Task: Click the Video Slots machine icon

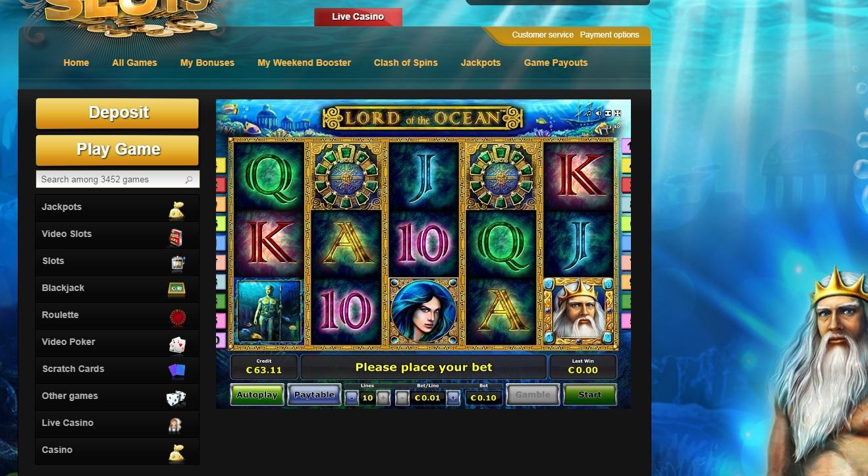Action: pyautogui.click(x=176, y=238)
